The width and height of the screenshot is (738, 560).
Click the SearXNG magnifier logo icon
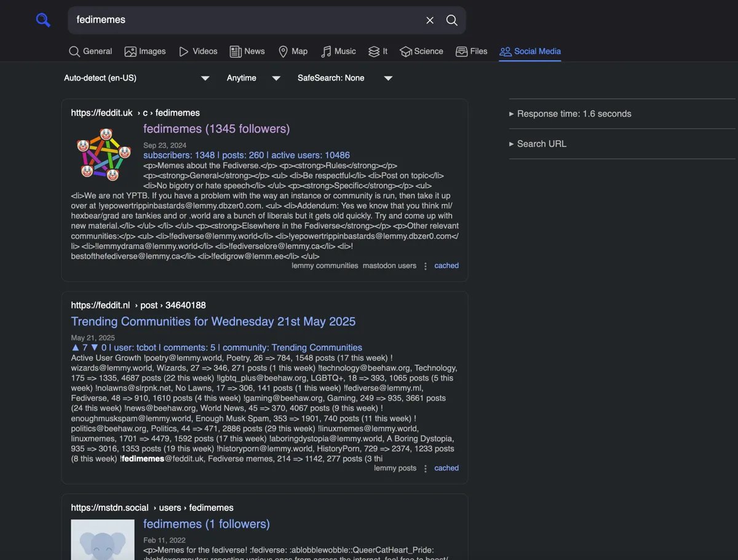[x=43, y=20]
